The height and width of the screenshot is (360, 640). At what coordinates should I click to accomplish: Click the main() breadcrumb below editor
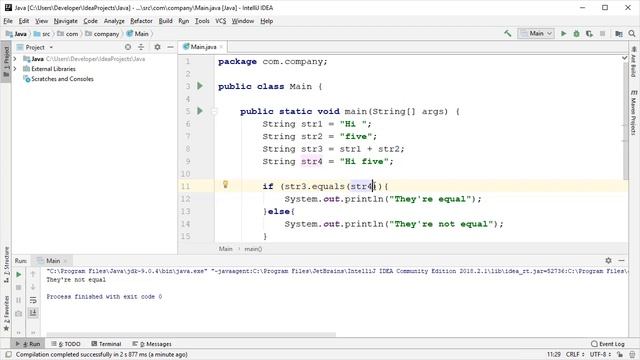click(x=253, y=249)
